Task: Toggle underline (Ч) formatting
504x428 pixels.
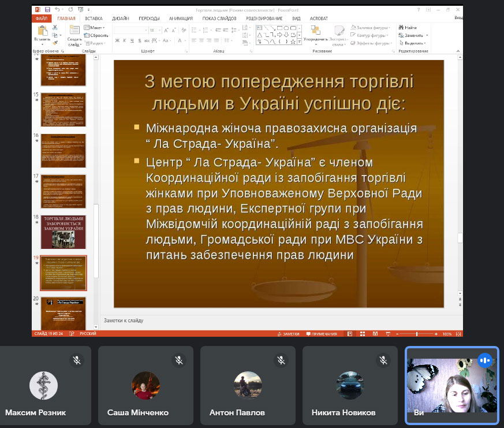Action: coord(132,40)
